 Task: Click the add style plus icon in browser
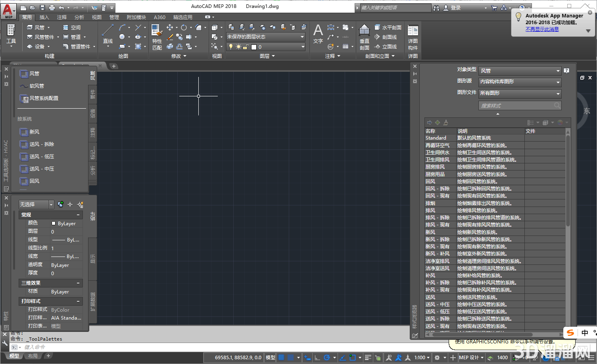click(438, 123)
